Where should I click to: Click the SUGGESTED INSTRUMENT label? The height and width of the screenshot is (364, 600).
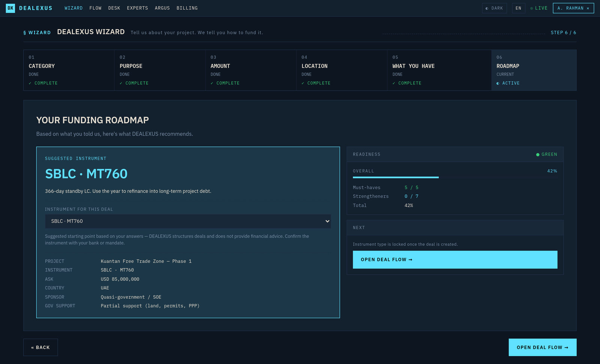[x=76, y=159]
